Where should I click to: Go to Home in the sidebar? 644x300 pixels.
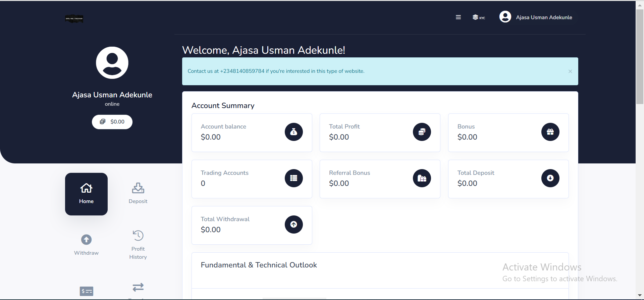tap(86, 194)
